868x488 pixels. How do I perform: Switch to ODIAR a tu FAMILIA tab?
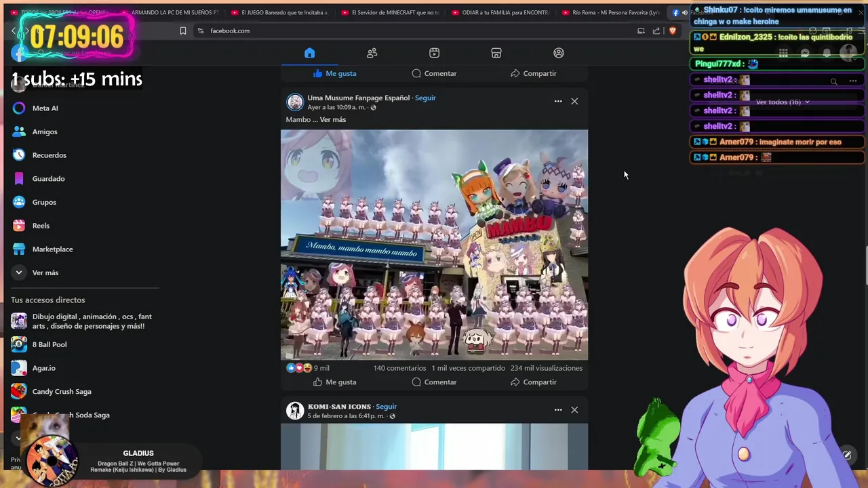(502, 12)
